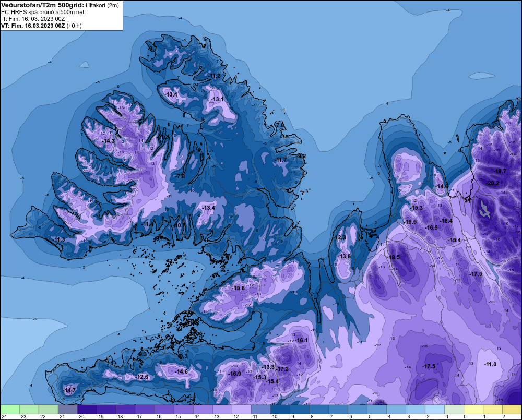The image size is (522, 420).
Task: Click the -14.3 temperature value
Action: pos(109,141)
